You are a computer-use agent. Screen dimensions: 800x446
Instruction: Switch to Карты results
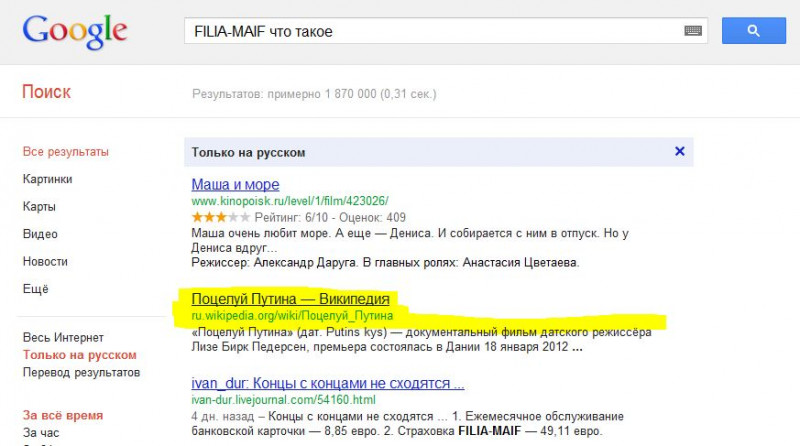(39, 207)
